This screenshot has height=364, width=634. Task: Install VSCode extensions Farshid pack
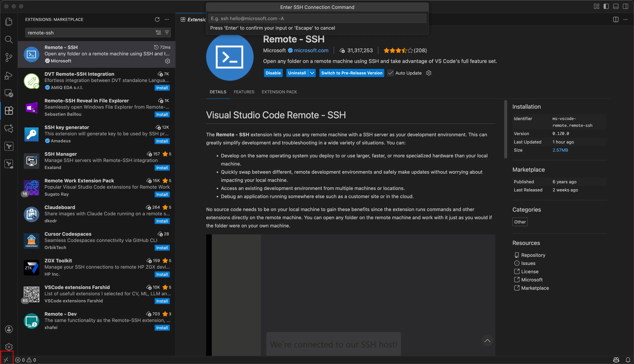click(162, 301)
